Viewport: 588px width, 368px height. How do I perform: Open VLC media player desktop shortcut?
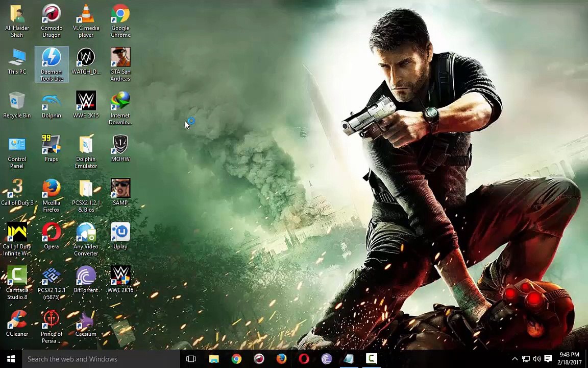click(x=86, y=21)
